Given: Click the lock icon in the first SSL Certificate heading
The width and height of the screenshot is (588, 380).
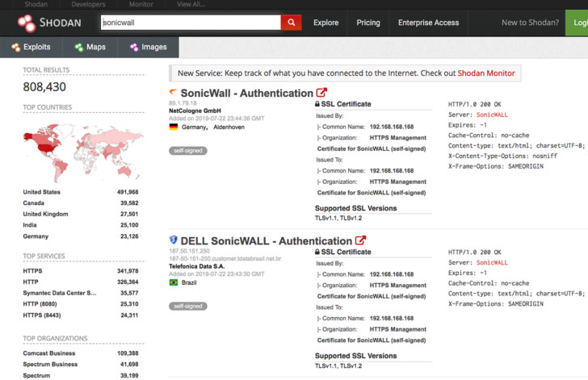Looking at the screenshot, I should tap(317, 104).
